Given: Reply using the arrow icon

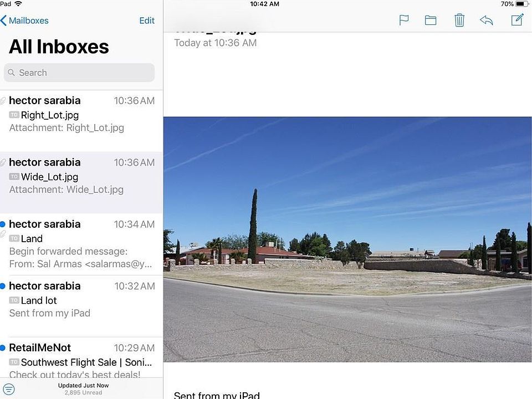Looking at the screenshot, I should click(x=486, y=21).
